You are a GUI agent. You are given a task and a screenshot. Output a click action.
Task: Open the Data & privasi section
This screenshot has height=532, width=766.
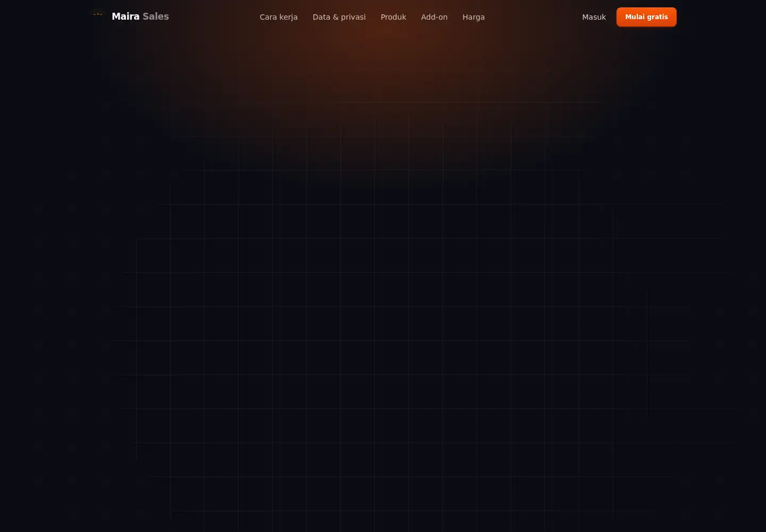[x=339, y=17]
